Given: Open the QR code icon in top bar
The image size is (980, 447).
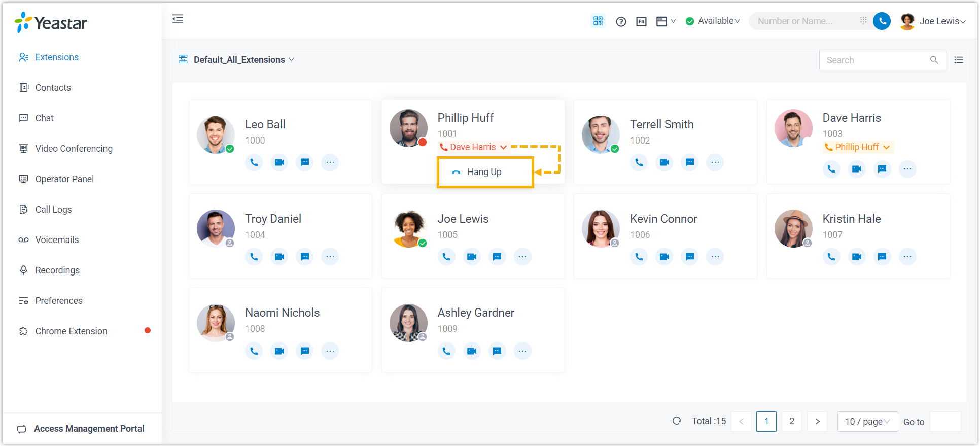Looking at the screenshot, I should click(x=598, y=21).
